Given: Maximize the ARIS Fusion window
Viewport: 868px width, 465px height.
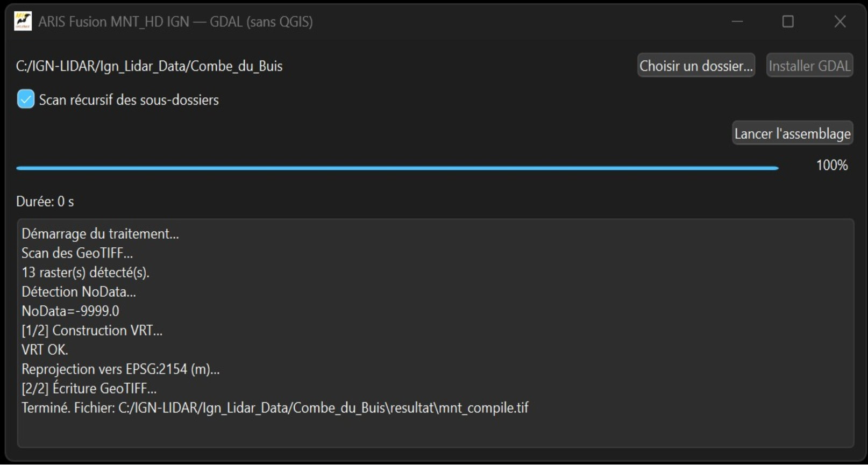Looking at the screenshot, I should click(788, 22).
